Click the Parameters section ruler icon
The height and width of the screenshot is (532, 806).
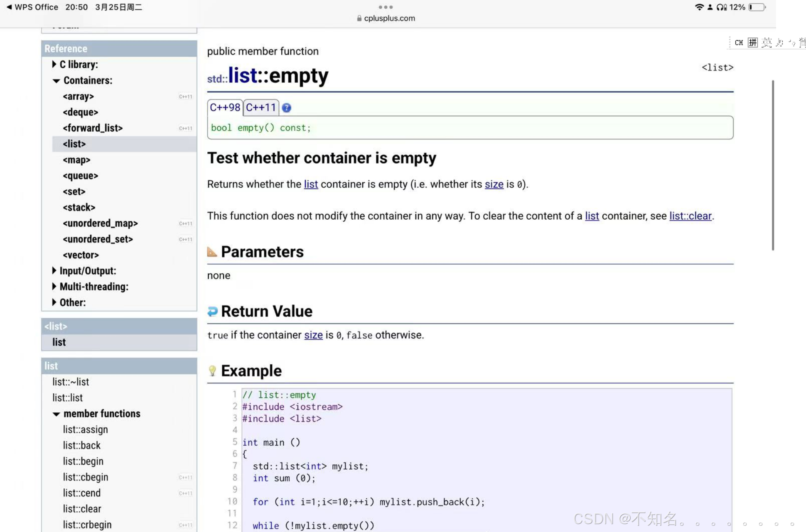(212, 252)
